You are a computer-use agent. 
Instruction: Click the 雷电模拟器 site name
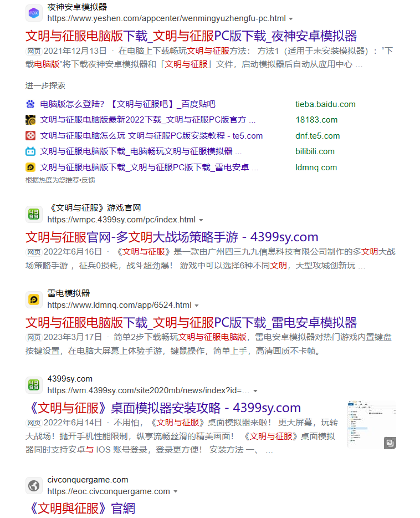coord(69,293)
